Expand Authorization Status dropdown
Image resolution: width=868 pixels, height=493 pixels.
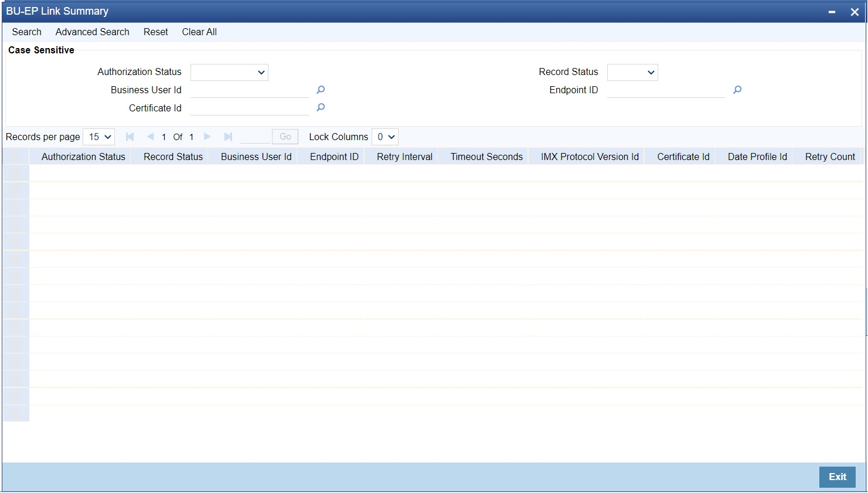(229, 72)
